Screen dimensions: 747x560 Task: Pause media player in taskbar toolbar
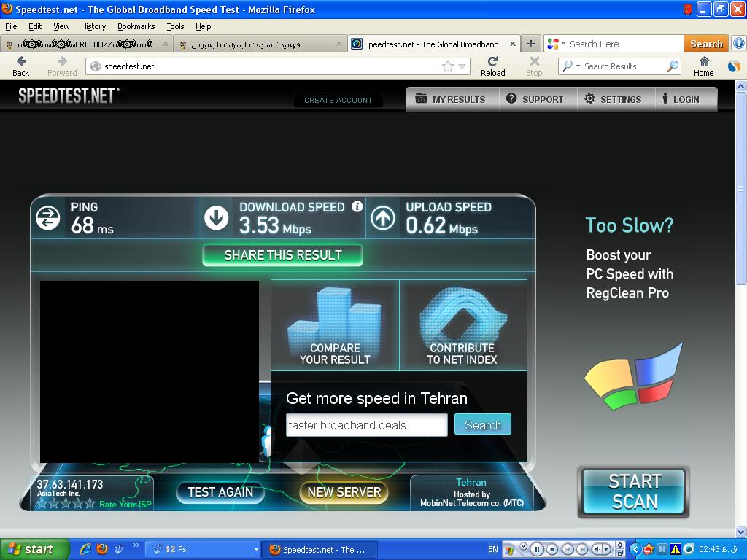point(537,550)
